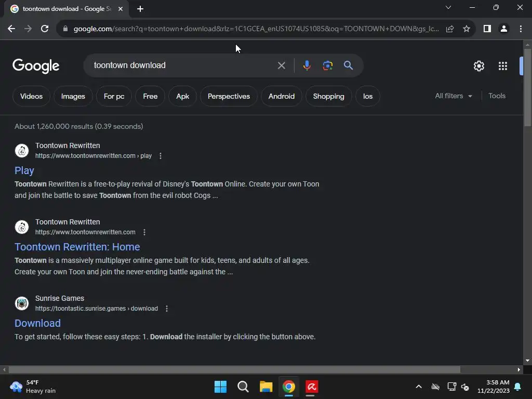Clear the search box text
532x399 pixels.
[x=281, y=65]
